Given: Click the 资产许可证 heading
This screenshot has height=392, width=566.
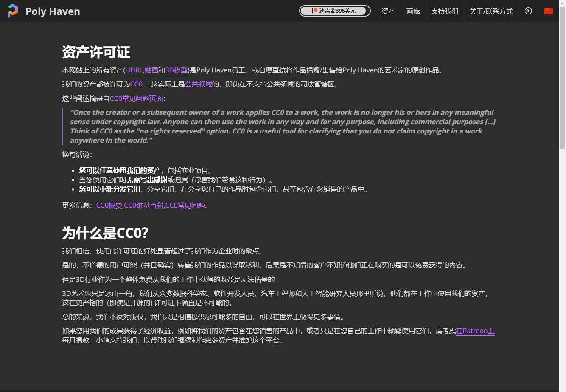Looking at the screenshot, I should [96, 52].
